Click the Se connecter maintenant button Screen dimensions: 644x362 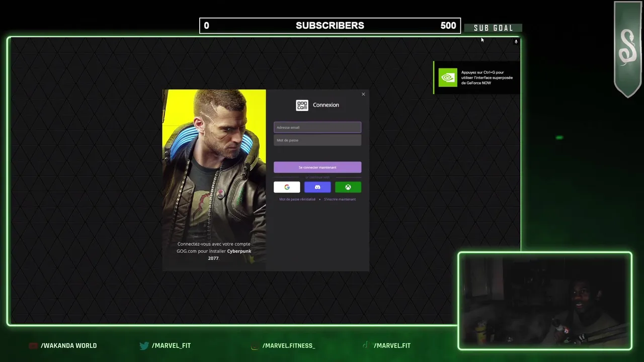pos(317,167)
